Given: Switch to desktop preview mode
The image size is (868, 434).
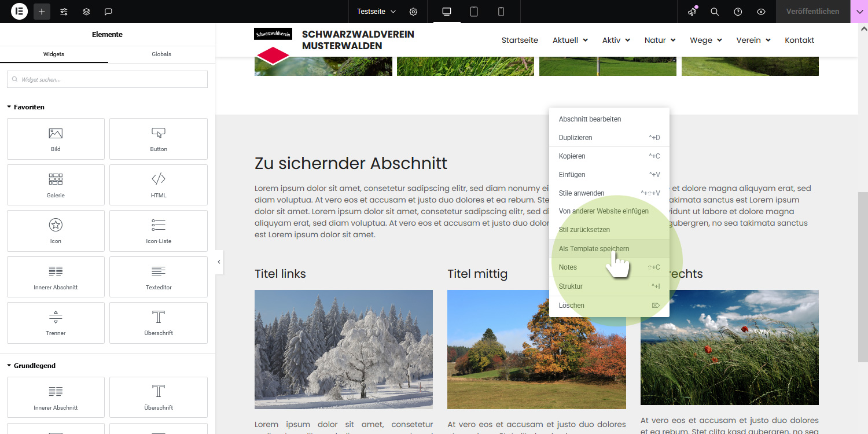Looking at the screenshot, I should click(x=447, y=12).
